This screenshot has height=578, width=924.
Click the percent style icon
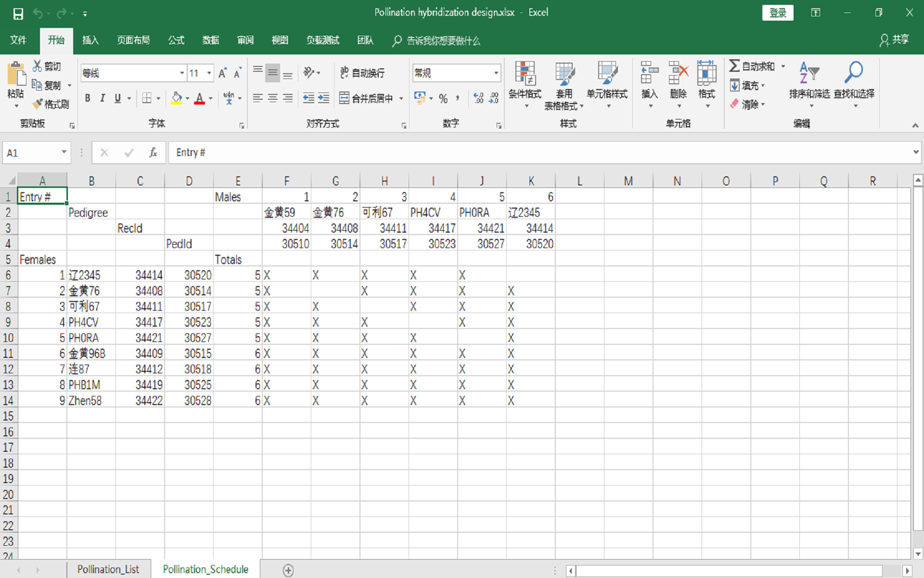click(x=443, y=98)
